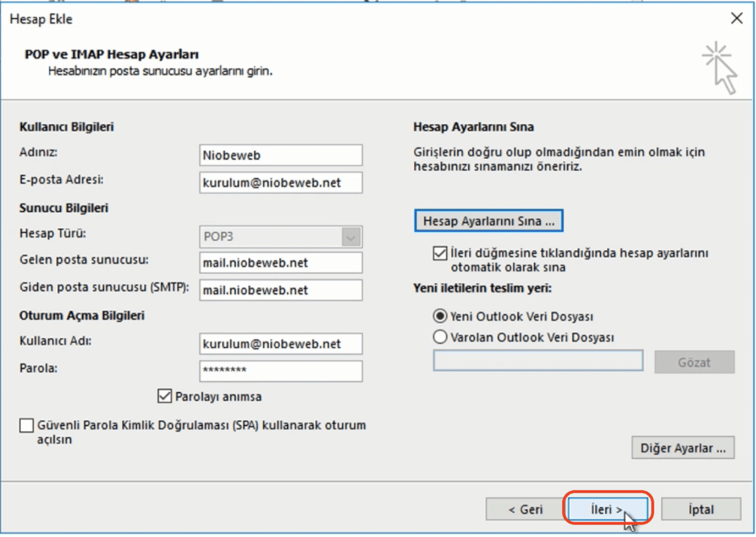Click the Gözat button
The height and width of the screenshot is (537, 756).
click(x=694, y=360)
